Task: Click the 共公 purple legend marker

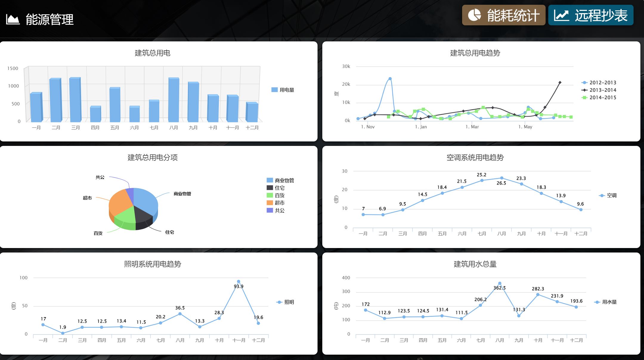Action: pos(270,210)
